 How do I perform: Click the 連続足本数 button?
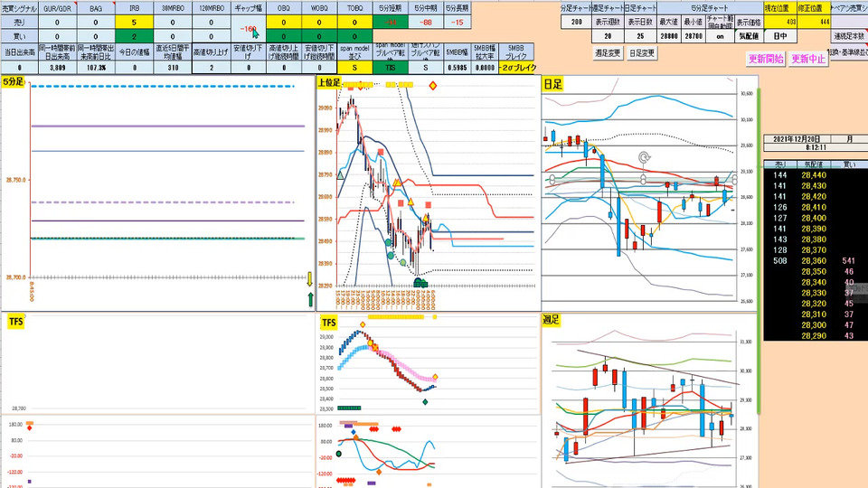[849, 36]
